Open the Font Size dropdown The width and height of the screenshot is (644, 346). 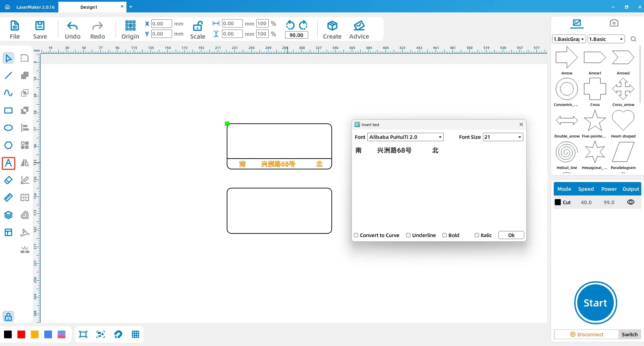point(503,137)
